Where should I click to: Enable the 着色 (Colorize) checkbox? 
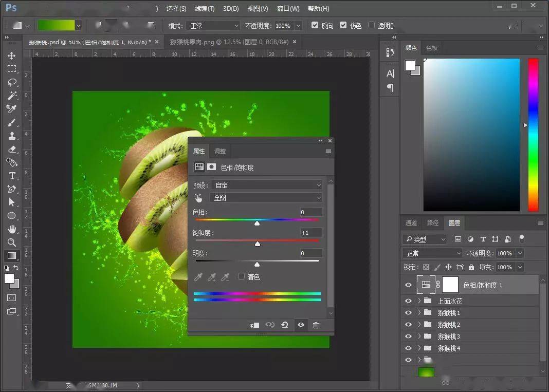(x=241, y=276)
